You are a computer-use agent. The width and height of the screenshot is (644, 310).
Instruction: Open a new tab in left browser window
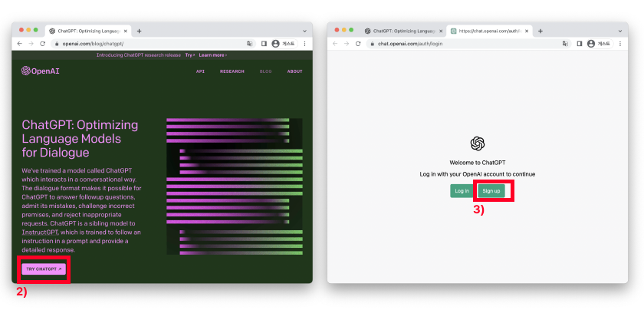coord(140,31)
